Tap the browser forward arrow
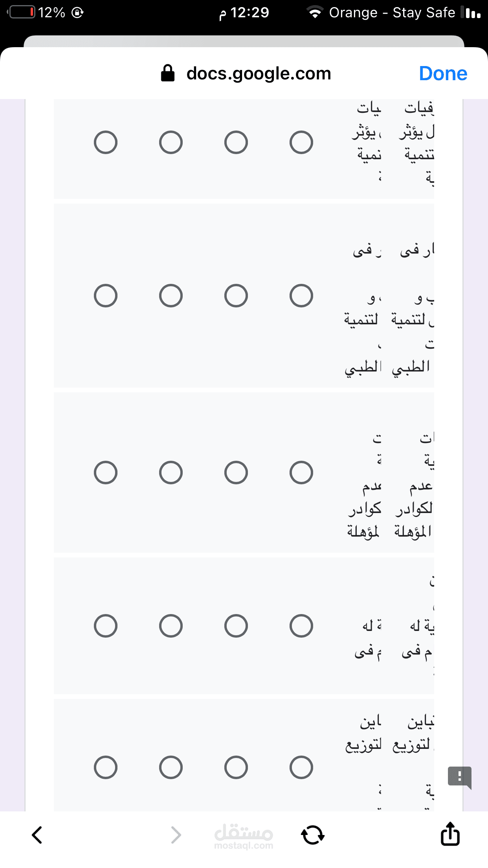488x868 pixels. click(x=176, y=835)
